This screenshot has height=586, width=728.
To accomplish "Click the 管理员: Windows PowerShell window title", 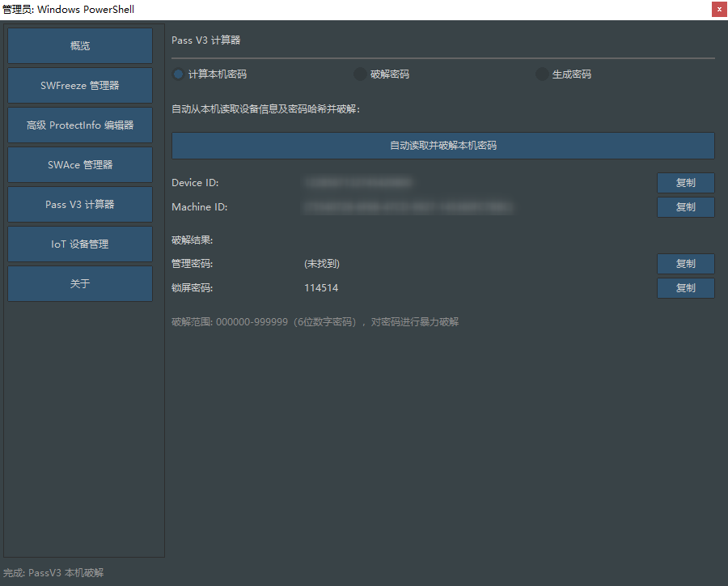I will click(x=68, y=9).
